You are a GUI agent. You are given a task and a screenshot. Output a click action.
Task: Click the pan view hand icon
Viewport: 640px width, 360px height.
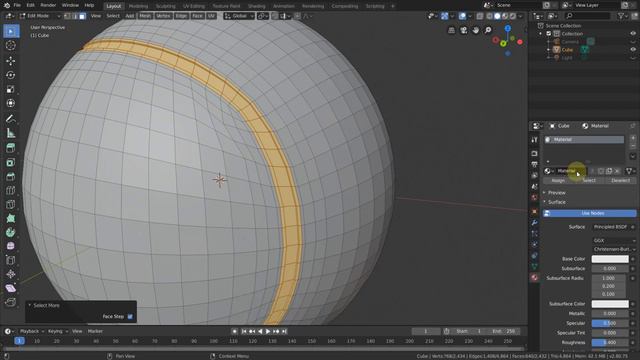coord(476,30)
